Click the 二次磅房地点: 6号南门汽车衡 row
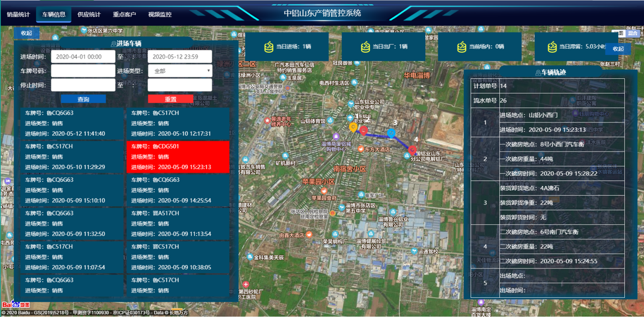The width and height of the screenshot is (644, 317). [562, 232]
